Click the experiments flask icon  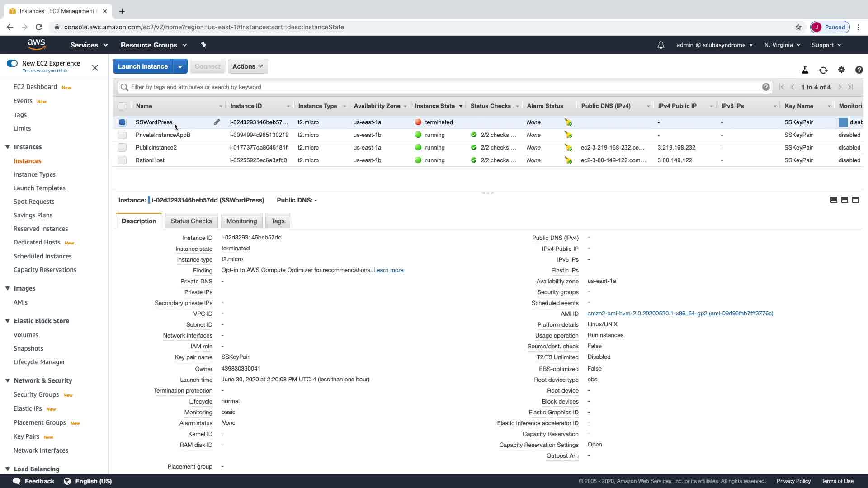805,70
